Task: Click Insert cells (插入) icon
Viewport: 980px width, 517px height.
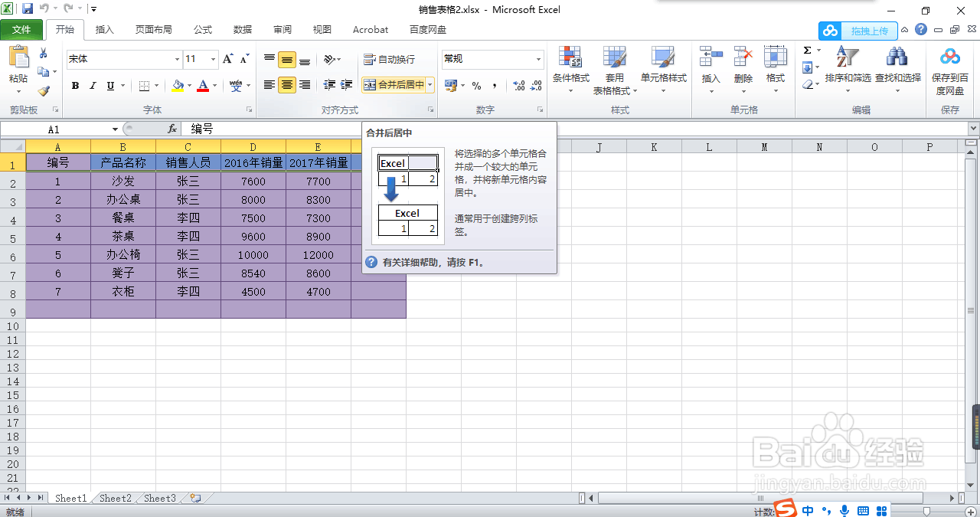Action: 711,57
